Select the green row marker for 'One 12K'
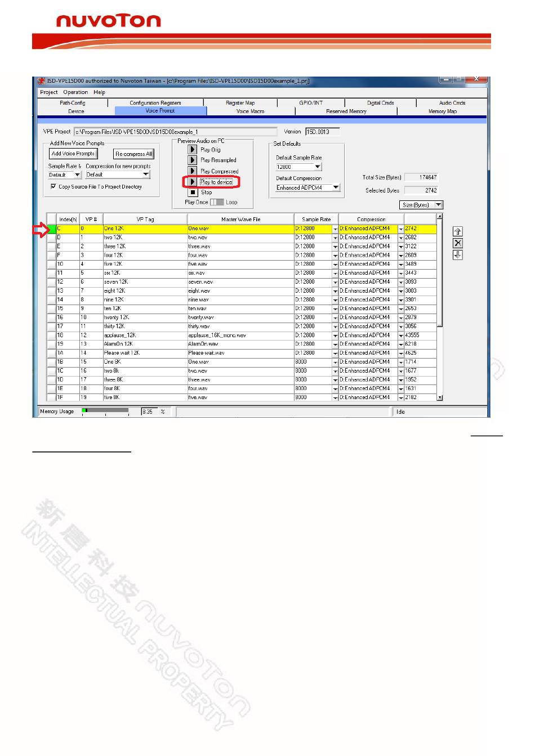Screen dimensions: 535x756 [x=51, y=229]
